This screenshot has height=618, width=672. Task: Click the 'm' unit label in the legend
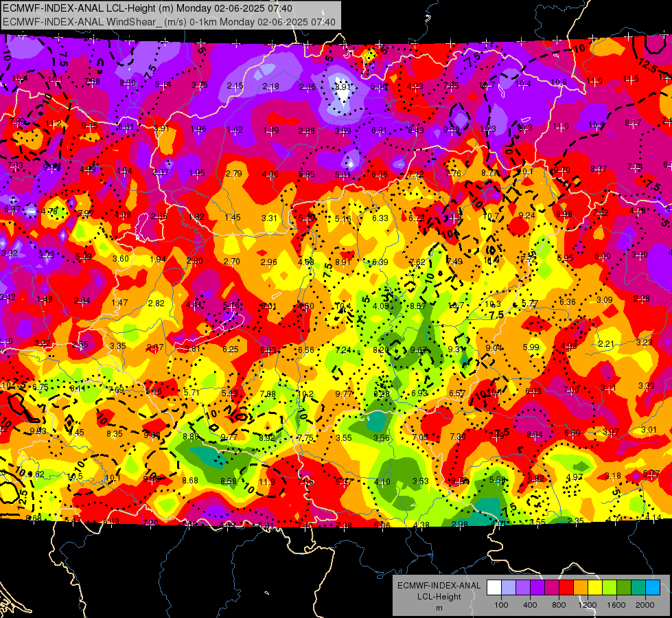(x=439, y=608)
